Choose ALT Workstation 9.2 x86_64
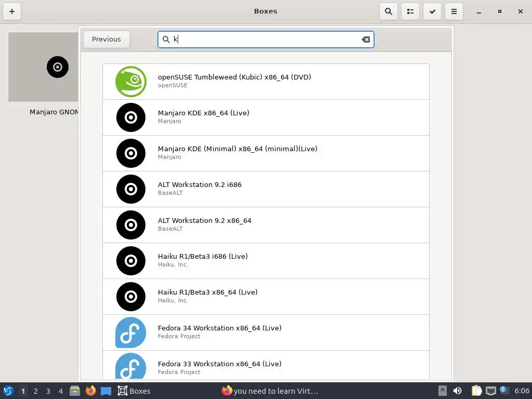Screen dimensions: 532x399 point(265,225)
